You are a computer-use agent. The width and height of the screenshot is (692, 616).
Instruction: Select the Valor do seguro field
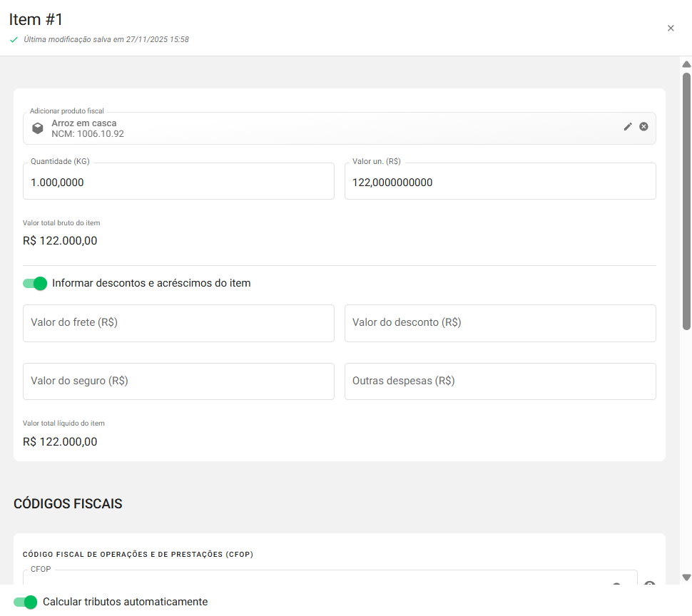click(x=178, y=381)
